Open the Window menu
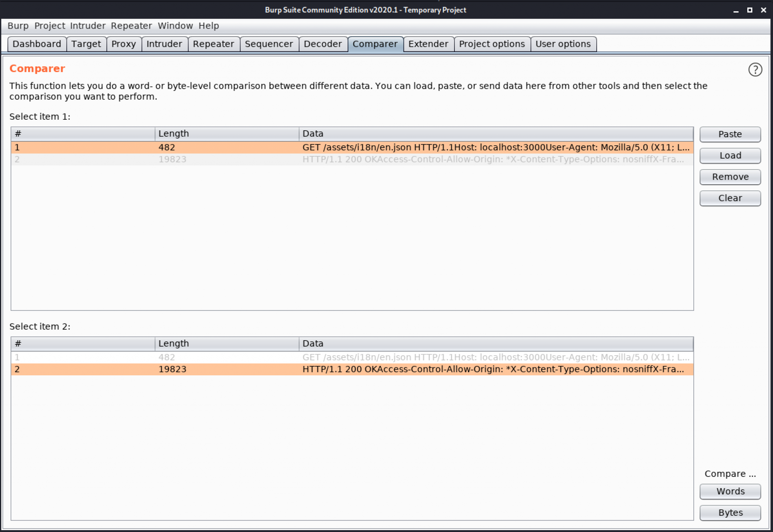This screenshot has height=532, width=773. pyautogui.click(x=176, y=26)
